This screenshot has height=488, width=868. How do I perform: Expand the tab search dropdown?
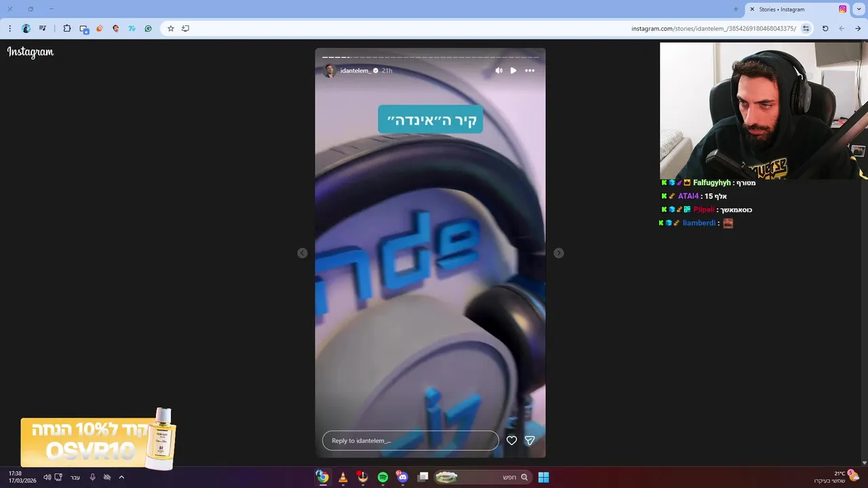click(859, 9)
